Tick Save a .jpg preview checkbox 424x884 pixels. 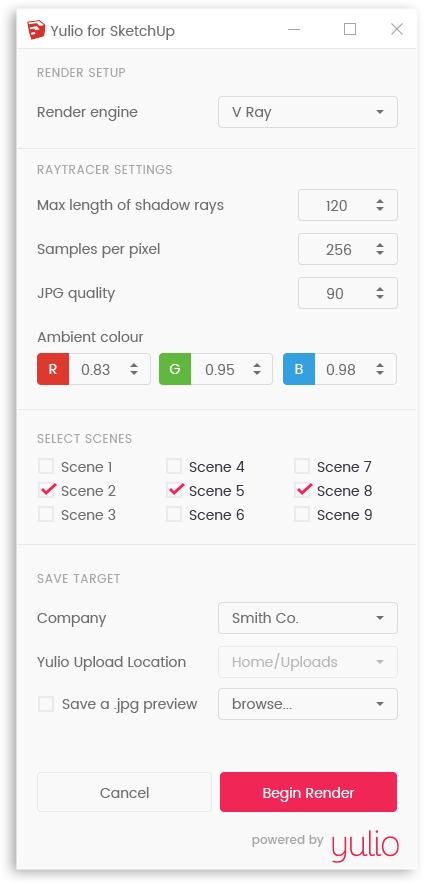tap(46, 704)
